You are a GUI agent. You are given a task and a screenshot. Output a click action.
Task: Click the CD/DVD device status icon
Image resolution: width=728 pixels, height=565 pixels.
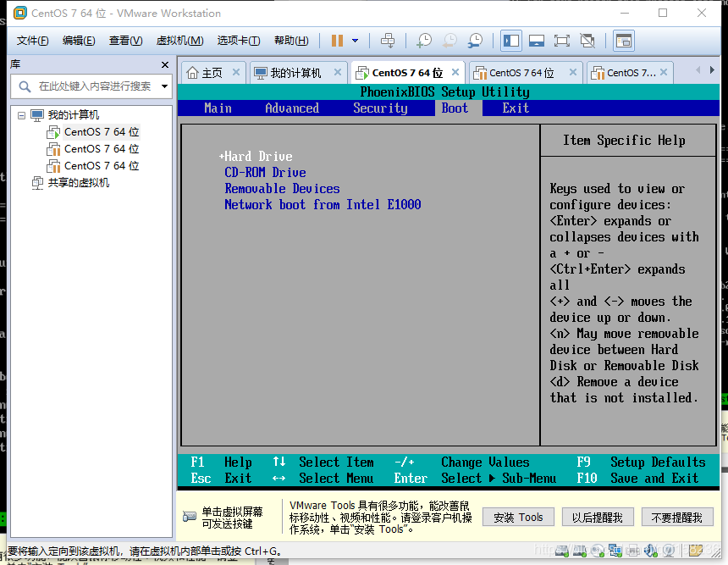tap(597, 551)
